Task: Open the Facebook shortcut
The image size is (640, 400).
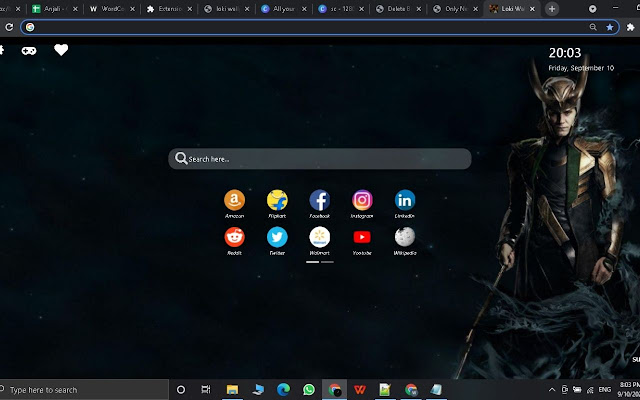Action: (x=320, y=200)
